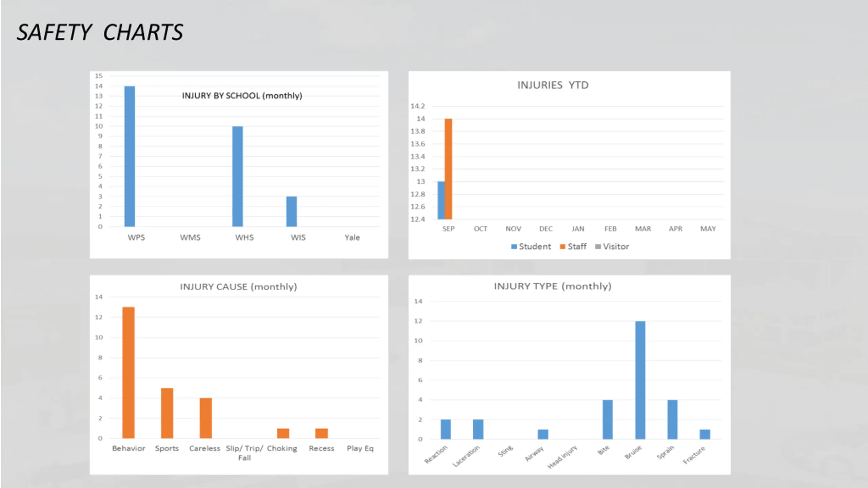Click the WPS bar in school chart
The width and height of the screenshot is (868, 488).
click(x=130, y=156)
